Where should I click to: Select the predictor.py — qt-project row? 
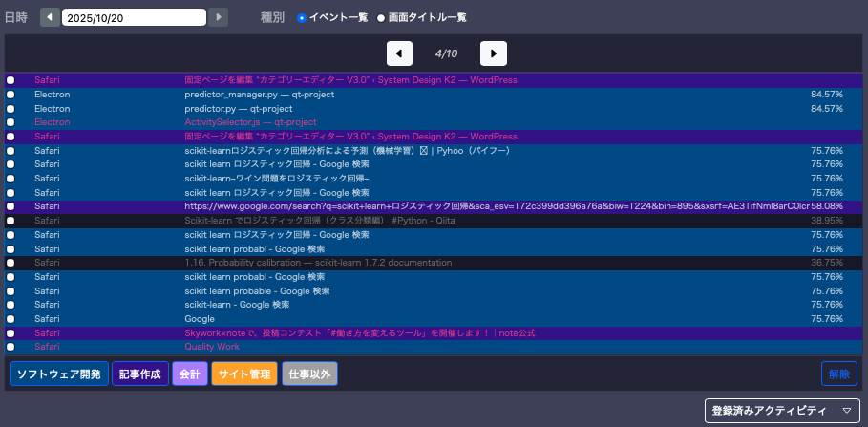(239, 109)
